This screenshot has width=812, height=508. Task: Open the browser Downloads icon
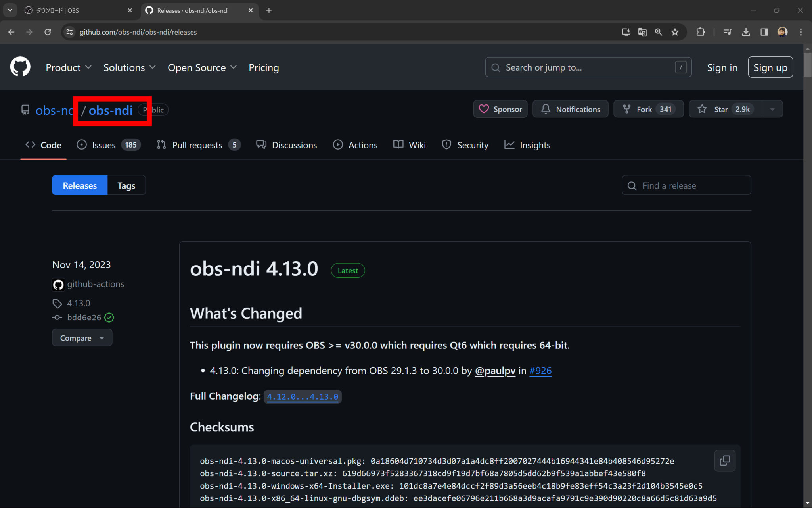tap(746, 32)
